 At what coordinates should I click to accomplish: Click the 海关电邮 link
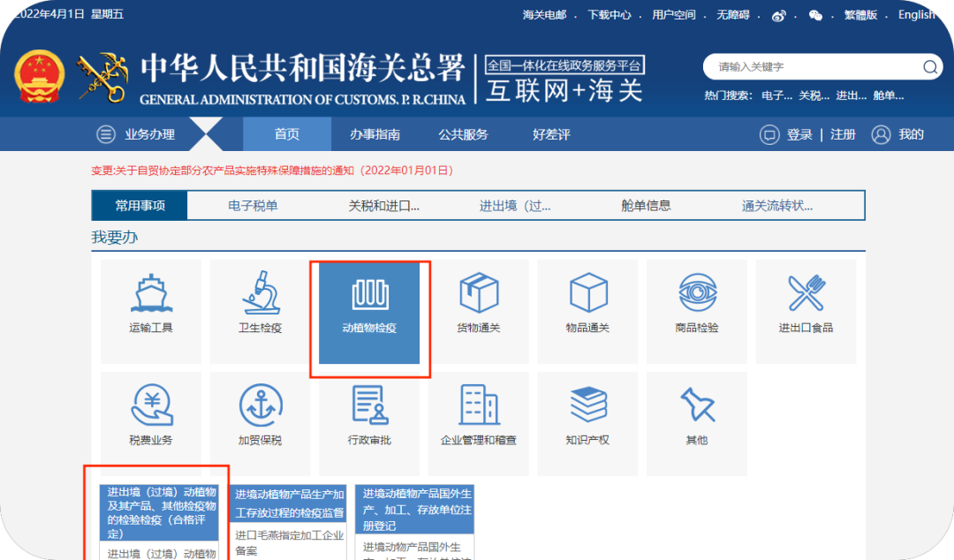click(544, 15)
